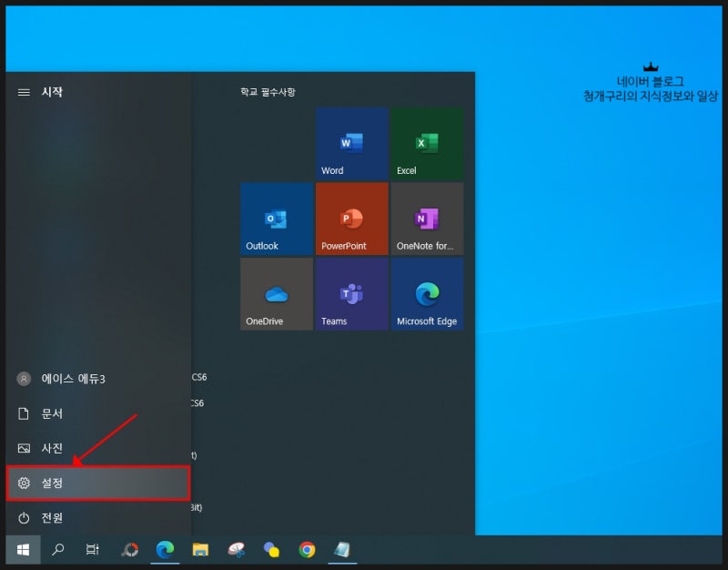Launch the PowerPoint tile
The width and height of the screenshot is (728, 570).
click(x=352, y=219)
